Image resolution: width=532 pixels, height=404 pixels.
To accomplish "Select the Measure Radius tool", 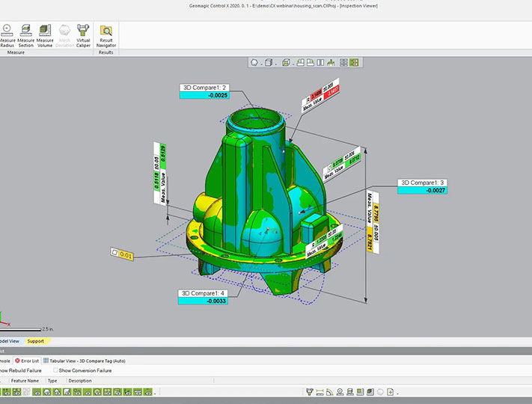I will [6, 35].
